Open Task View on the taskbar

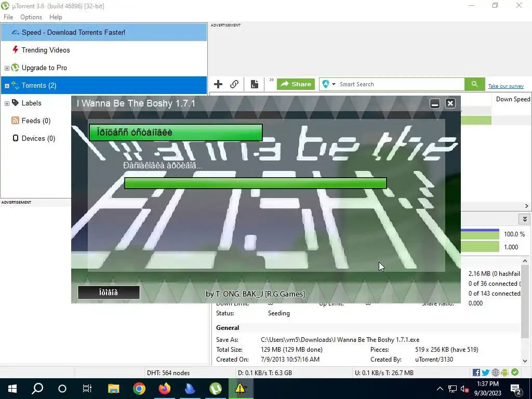pos(87,389)
